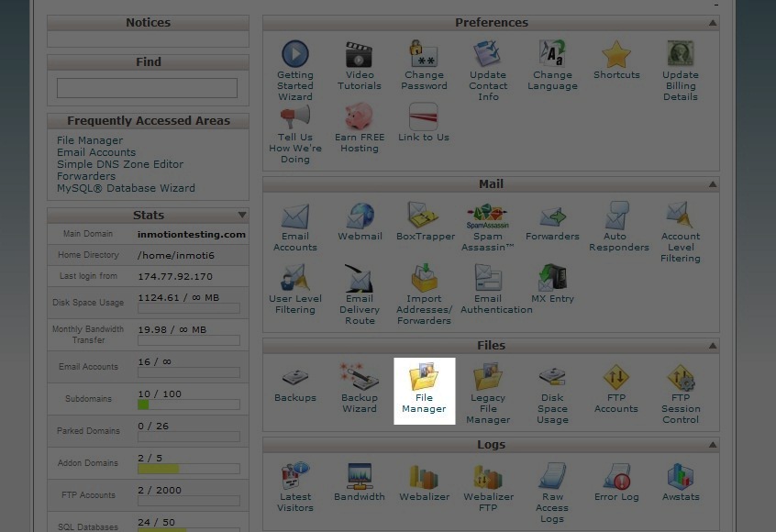Screen dimensions: 776x532
Task: Open the BoxTrapper icon
Action: (x=424, y=216)
